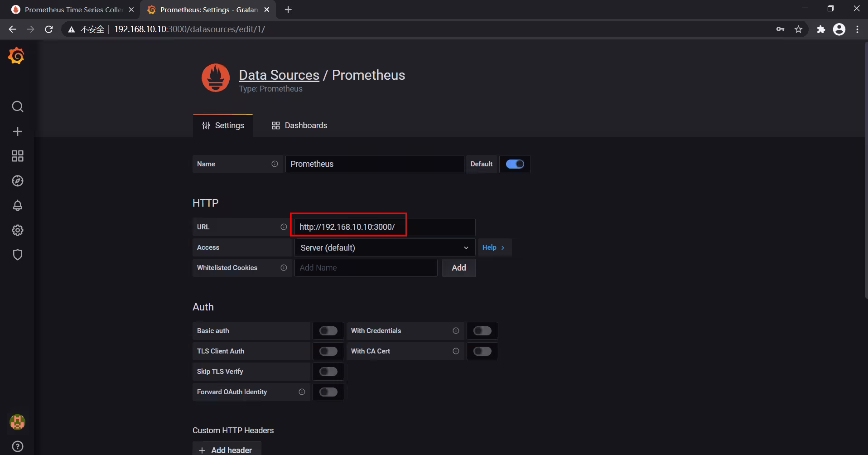Open the Alerting bell icon
The image size is (868, 455).
click(18, 205)
